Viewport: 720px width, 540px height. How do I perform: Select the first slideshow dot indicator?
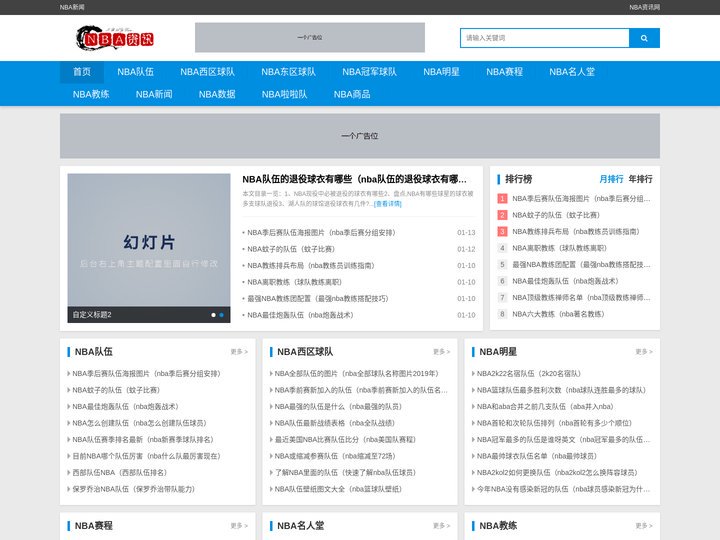click(213, 315)
